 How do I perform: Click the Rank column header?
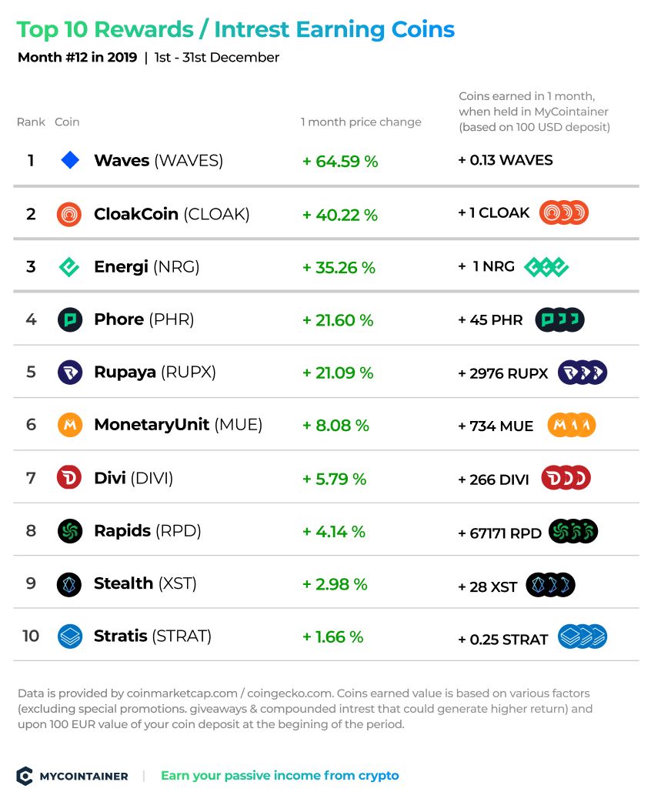coord(31,122)
